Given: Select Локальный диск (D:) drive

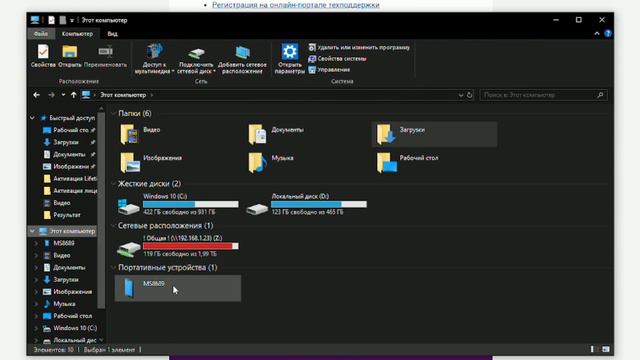Looking at the screenshot, I should pos(307,204).
